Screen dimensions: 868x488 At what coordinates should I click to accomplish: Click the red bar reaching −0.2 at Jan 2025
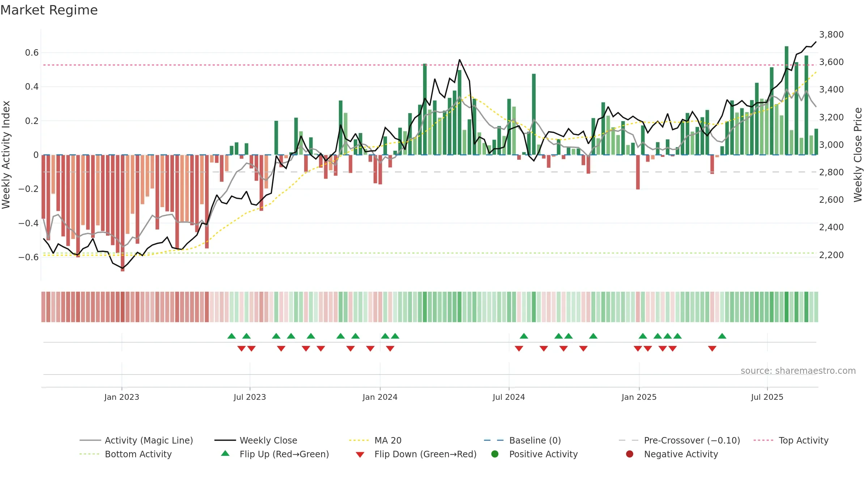tap(638, 172)
